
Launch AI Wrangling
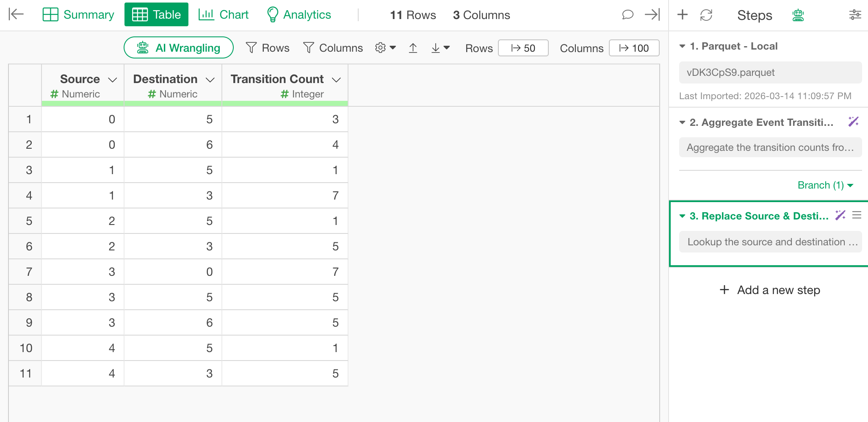178,47
